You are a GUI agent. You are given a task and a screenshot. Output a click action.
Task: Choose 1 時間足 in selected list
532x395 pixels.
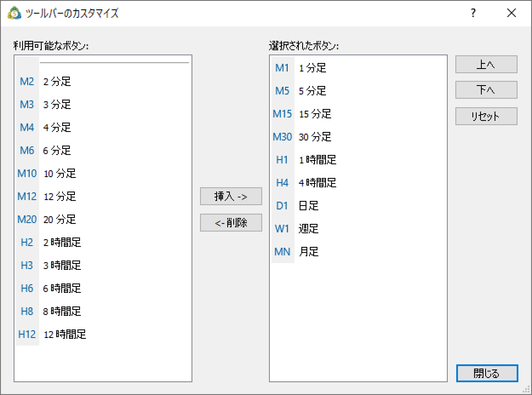point(317,160)
